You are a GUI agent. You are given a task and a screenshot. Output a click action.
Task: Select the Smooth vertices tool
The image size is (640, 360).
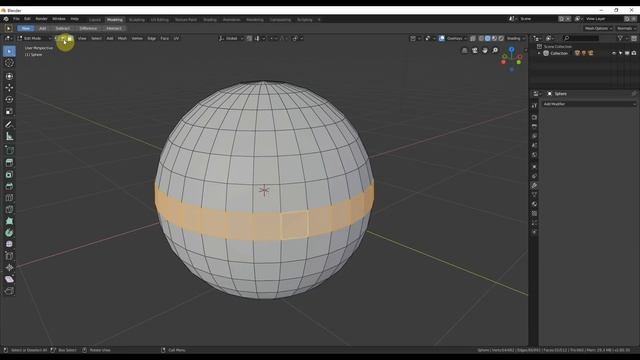pyautogui.click(x=9, y=244)
